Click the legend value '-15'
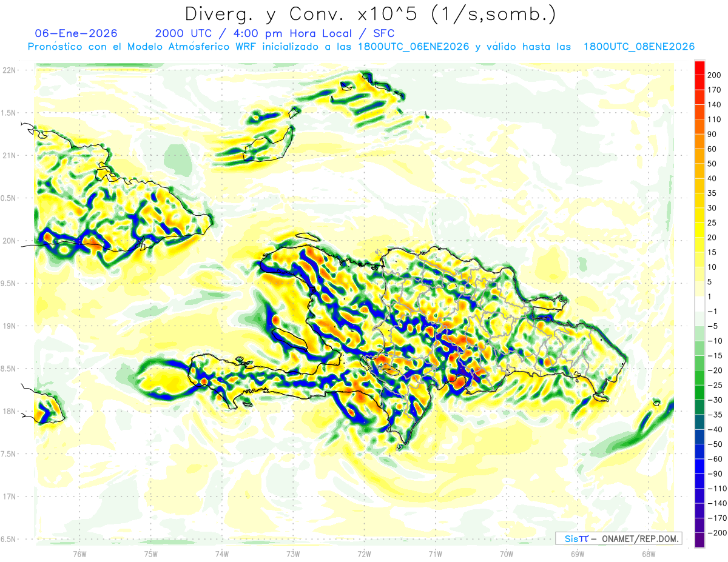 point(715,355)
